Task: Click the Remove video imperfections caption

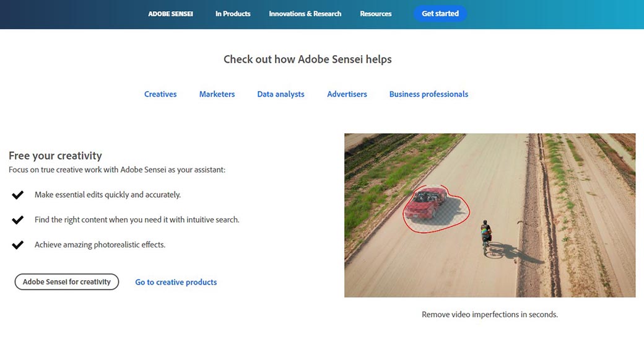Action: pos(489,314)
